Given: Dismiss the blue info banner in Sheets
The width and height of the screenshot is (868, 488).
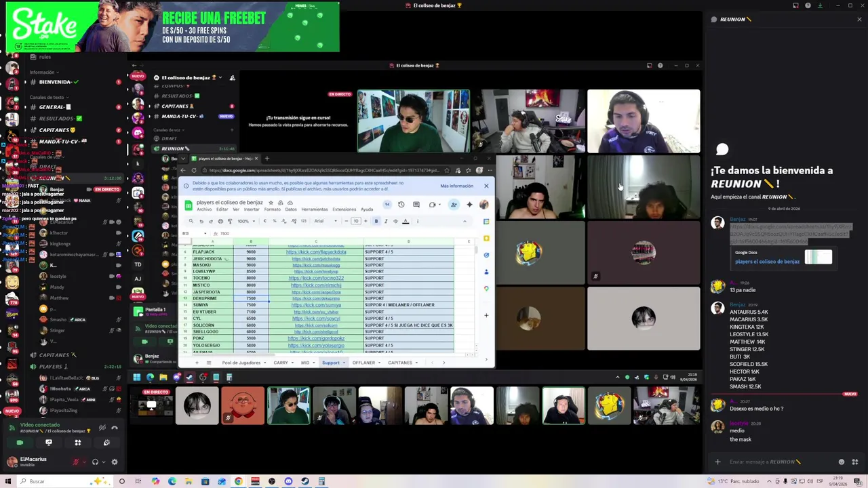Looking at the screenshot, I should tap(486, 186).
